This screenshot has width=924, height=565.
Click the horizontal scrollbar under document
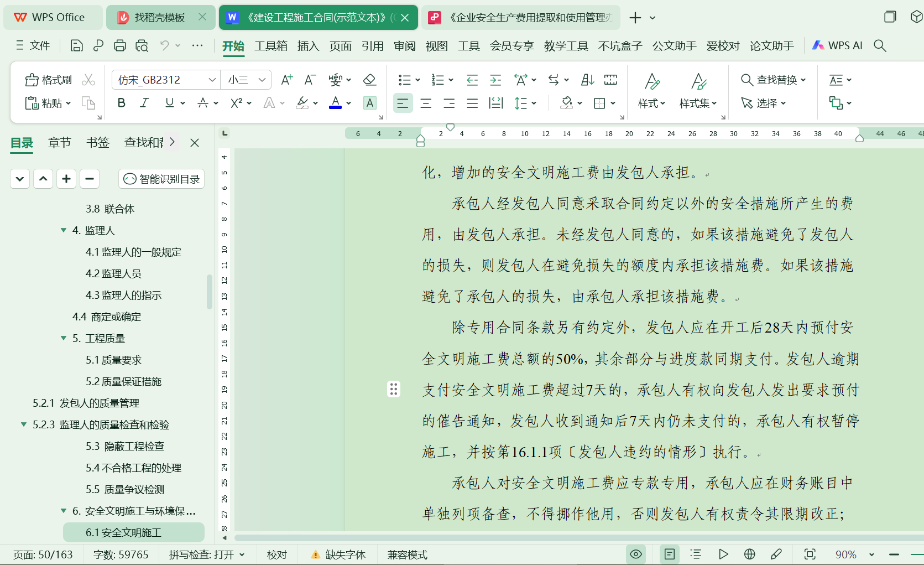pyautogui.click(x=578, y=538)
